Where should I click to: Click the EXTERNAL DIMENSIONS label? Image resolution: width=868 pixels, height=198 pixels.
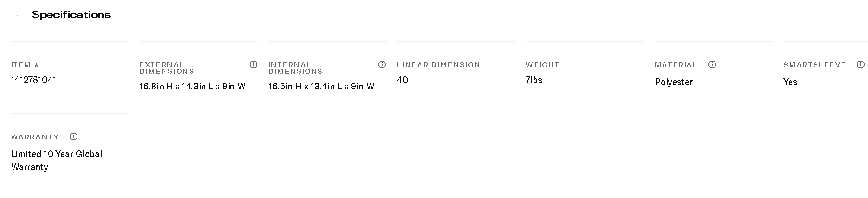coord(166,68)
